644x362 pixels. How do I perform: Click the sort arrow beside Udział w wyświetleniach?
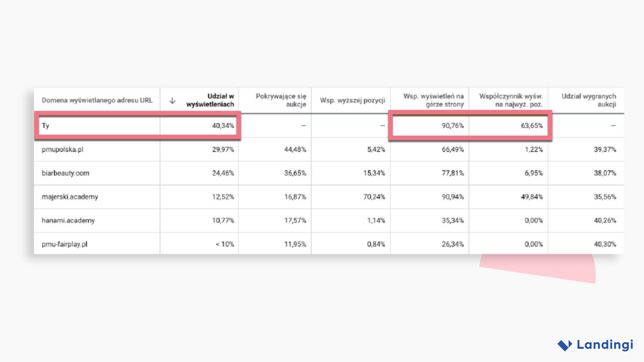click(x=172, y=101)
